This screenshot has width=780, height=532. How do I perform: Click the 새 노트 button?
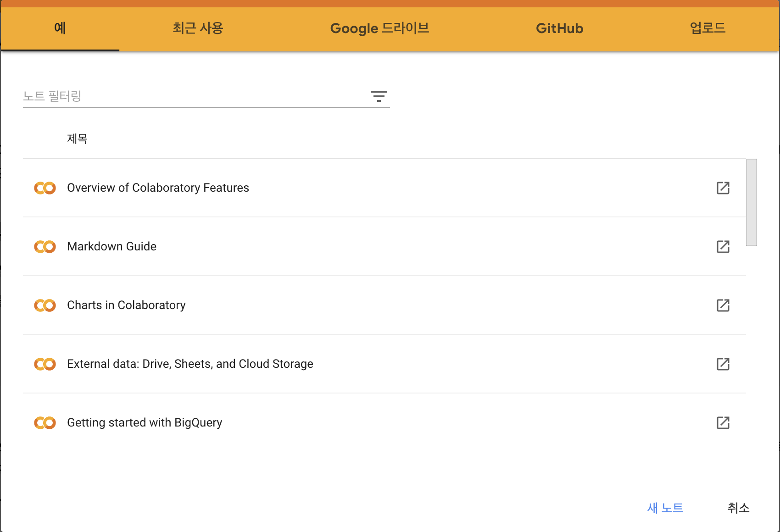[x=665, y=508]
